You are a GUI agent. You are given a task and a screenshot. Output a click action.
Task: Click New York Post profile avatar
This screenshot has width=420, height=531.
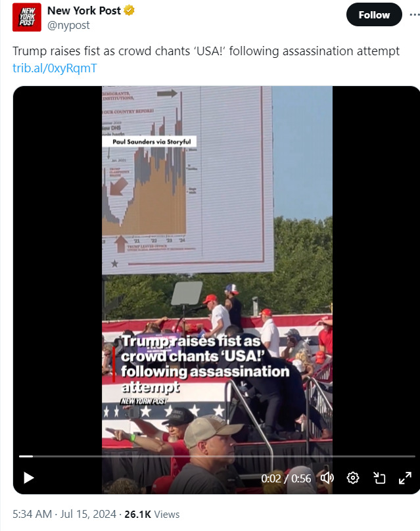(27, 17)
